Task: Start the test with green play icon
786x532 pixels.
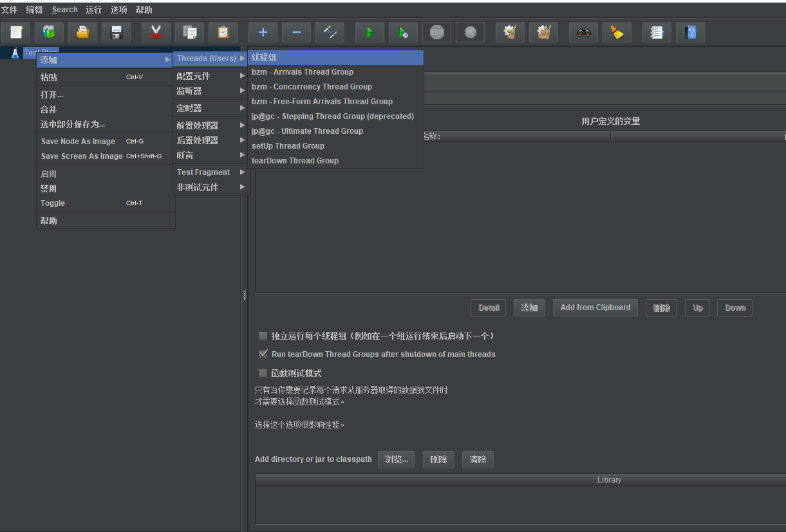Action: (370, 32)
